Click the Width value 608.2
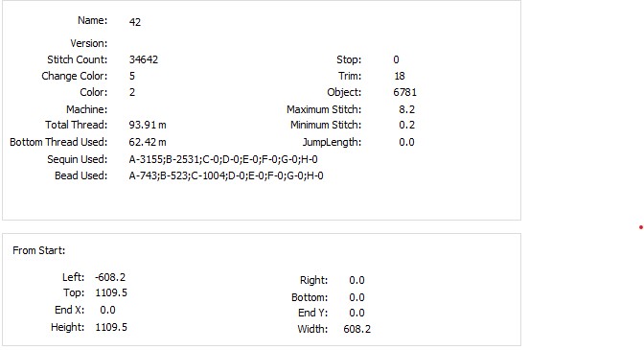The width and height of the screenshot is (644, 350). pos(356,329)
